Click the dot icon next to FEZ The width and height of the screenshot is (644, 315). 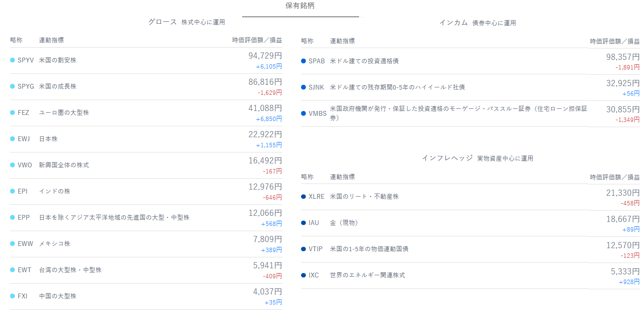click(x=12, y=113)
